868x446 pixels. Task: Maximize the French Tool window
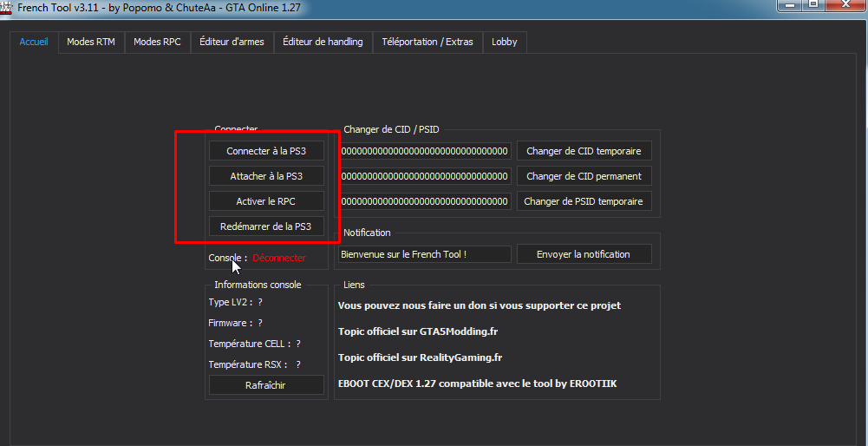pos(813,4)
